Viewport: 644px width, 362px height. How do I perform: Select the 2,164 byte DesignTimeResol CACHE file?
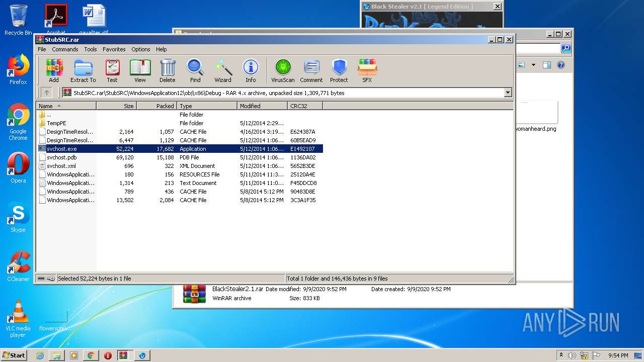click(x=180, y=132)
